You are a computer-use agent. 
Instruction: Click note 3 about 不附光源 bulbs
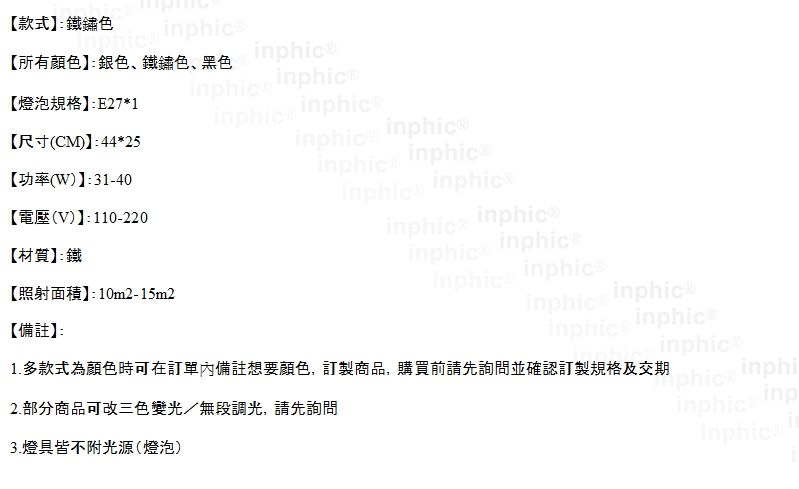(96, 447)
